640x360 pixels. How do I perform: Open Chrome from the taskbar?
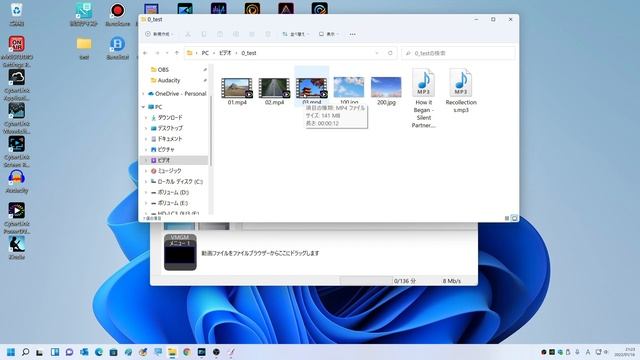pyautogui.click(x=187, y=352)
